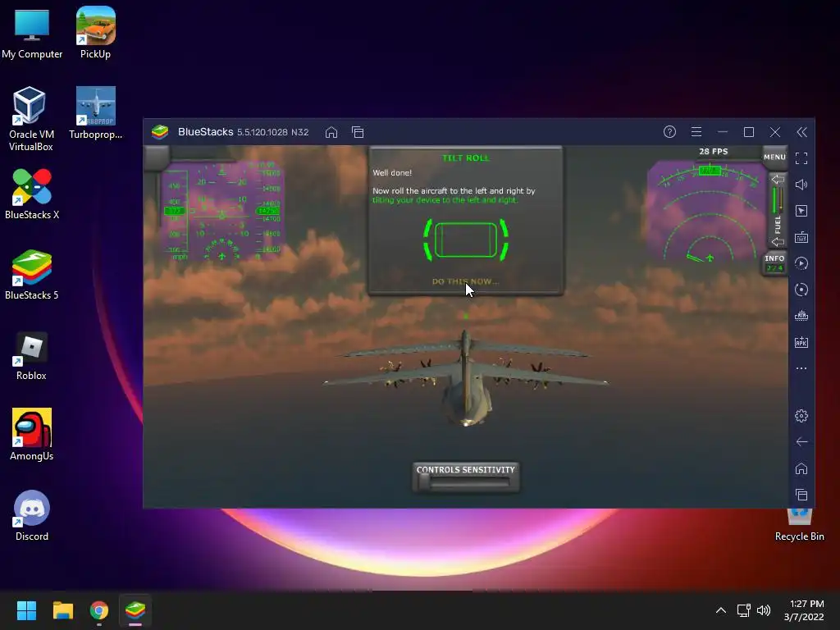Select the Discord desktop shortcut

32,516
